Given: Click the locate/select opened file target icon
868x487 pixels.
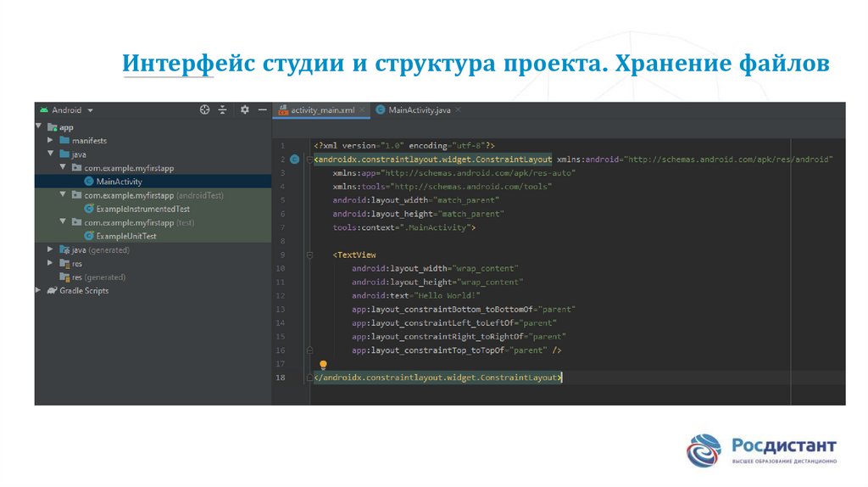Looking at the screenshot, I should [x=204, y=110].
